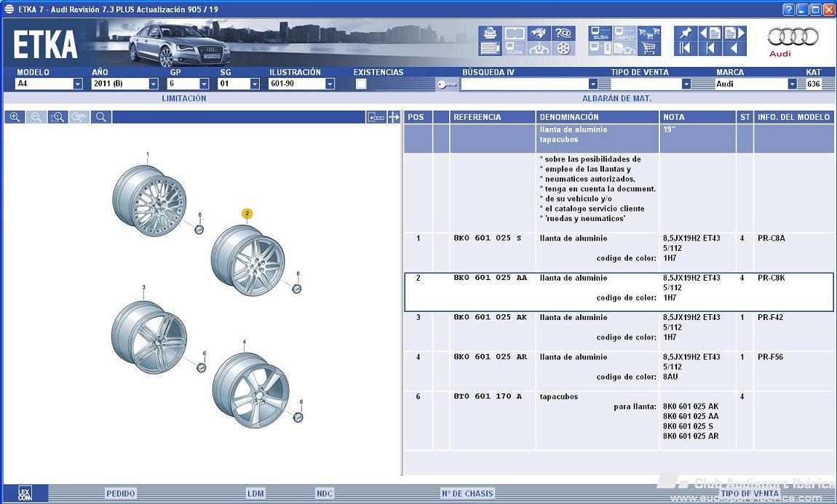Reset illustration zoom to 100%
This screenshot has width=837, height=504.
79,117
